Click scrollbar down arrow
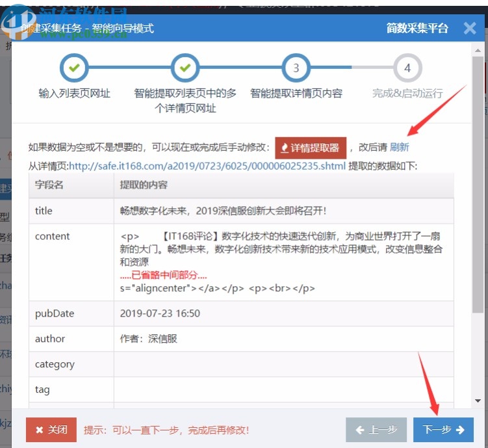Image resolution: width=488 pixels, height=448 pixels. (x=478, y=401)
